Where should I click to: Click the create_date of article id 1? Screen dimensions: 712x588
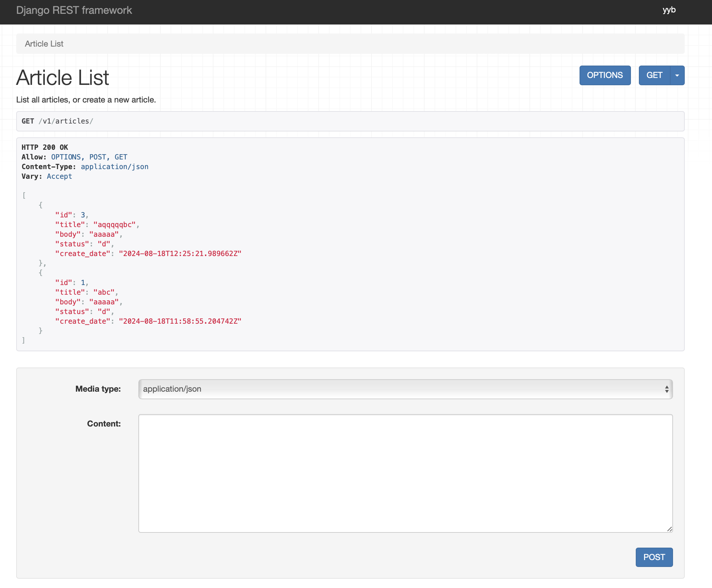point(180,321)
